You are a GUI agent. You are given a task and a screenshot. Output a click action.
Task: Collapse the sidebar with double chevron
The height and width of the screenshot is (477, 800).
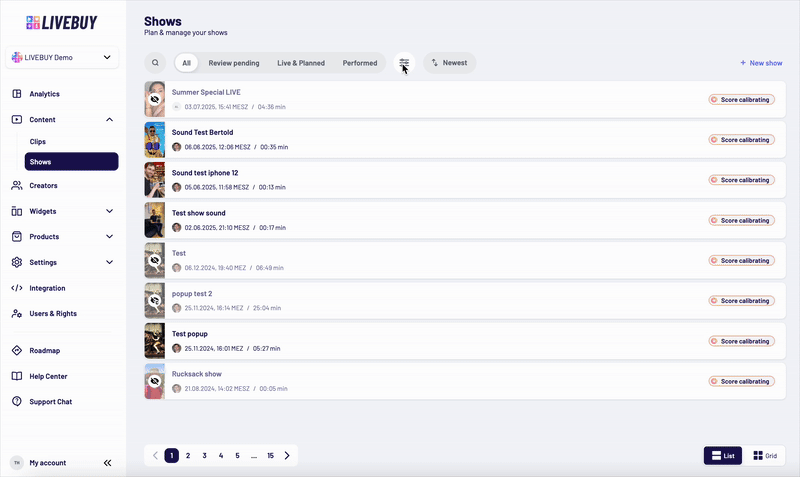[107, 463]
